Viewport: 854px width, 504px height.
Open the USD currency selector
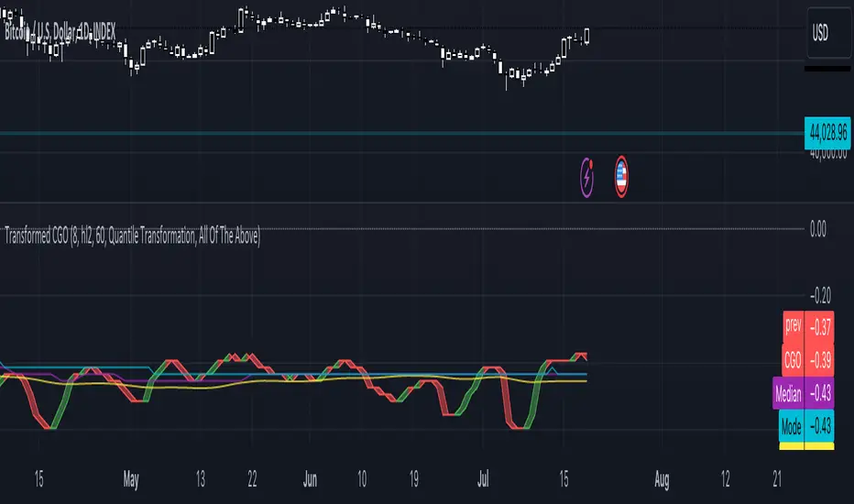(827, 33)
